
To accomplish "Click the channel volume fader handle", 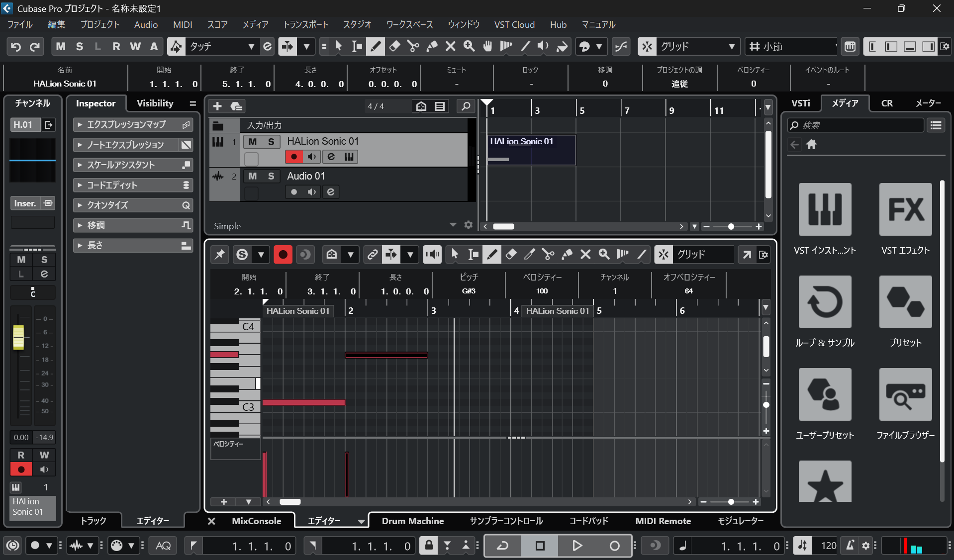I will click(18, 337).
